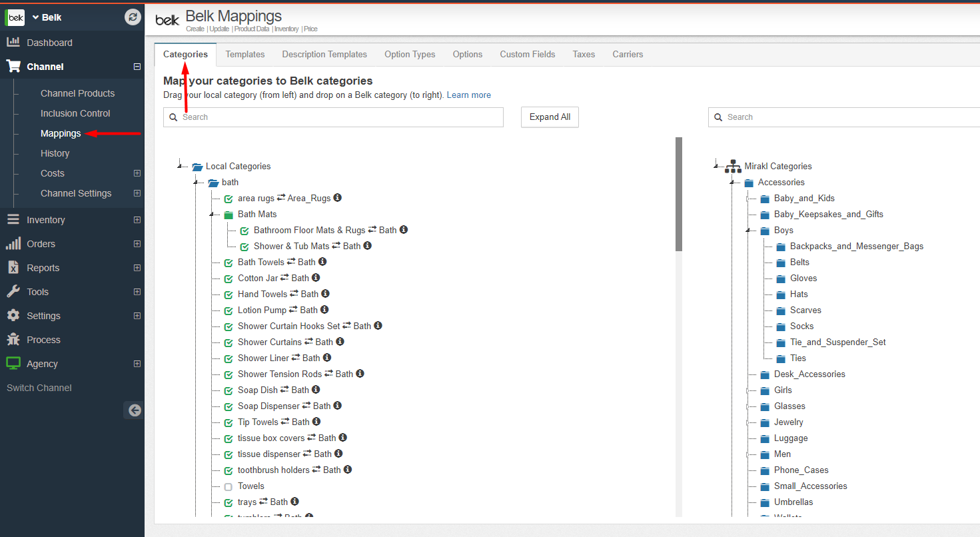Expand the Inventory menu section
The height and width of the screenshot is (537, 980).
coord(137,220)
